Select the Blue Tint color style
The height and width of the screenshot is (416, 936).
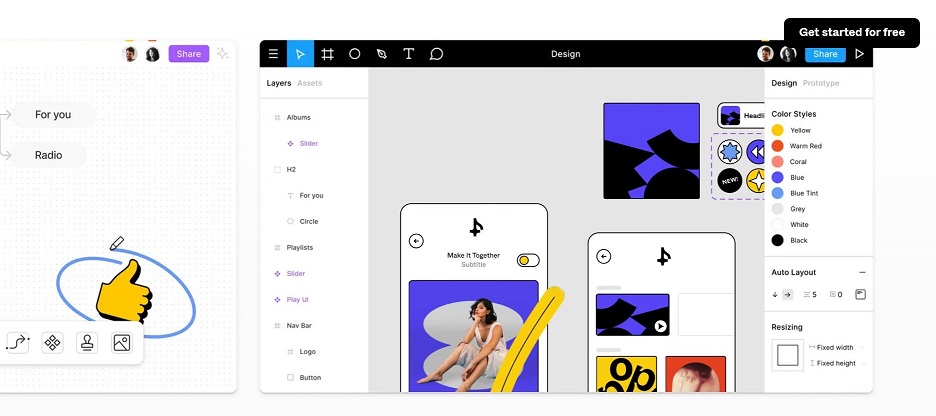(795, 193)
